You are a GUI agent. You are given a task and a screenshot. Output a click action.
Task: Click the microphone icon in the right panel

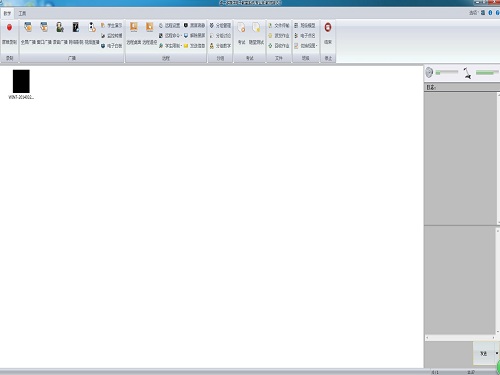point(467,73)
